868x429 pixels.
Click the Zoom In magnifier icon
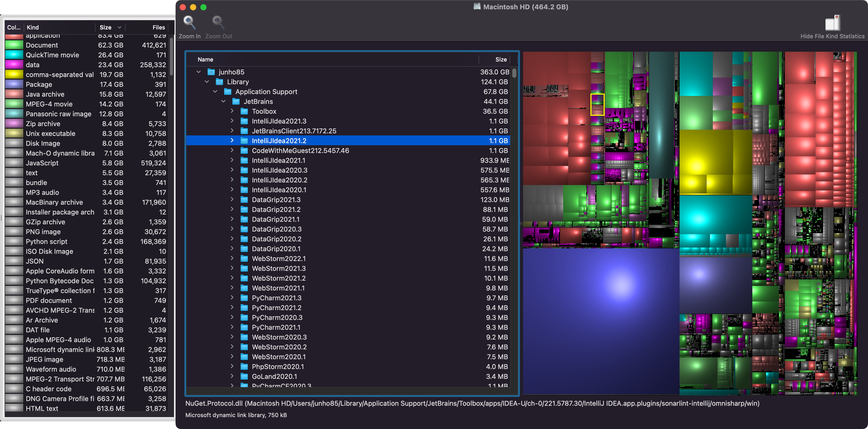tap(189, 23)
